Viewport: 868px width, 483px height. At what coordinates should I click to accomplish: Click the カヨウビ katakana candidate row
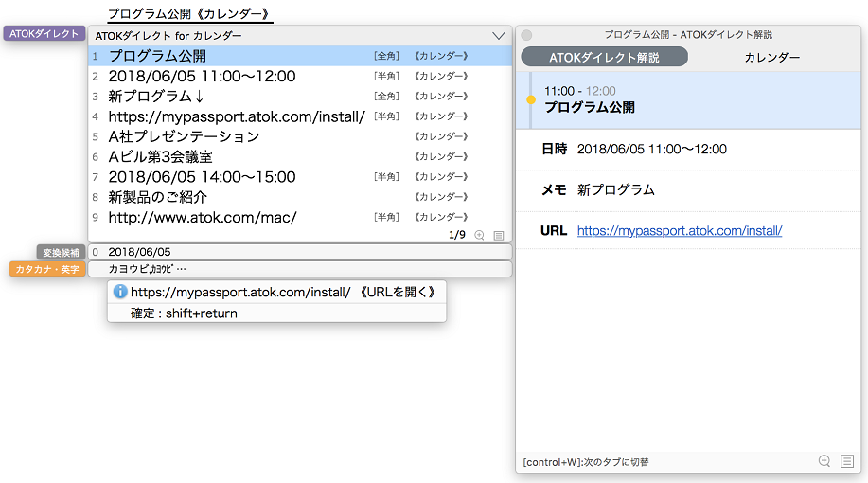[300, 269]
